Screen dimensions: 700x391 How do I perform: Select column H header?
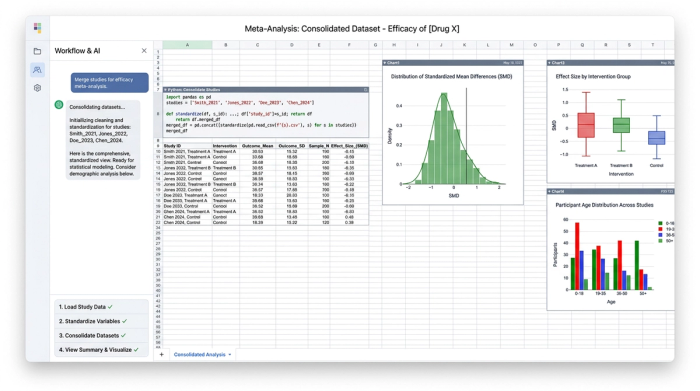click(394, 45)
